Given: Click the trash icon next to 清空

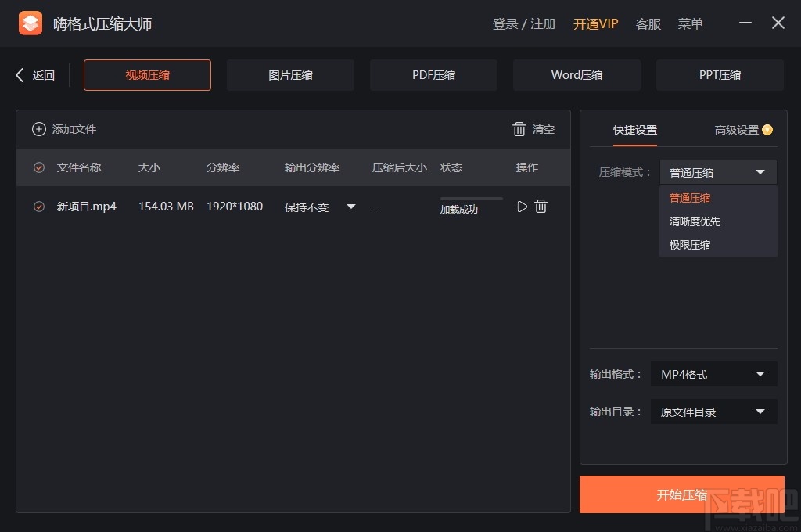Looking at the screenshot, I should 519,129.
